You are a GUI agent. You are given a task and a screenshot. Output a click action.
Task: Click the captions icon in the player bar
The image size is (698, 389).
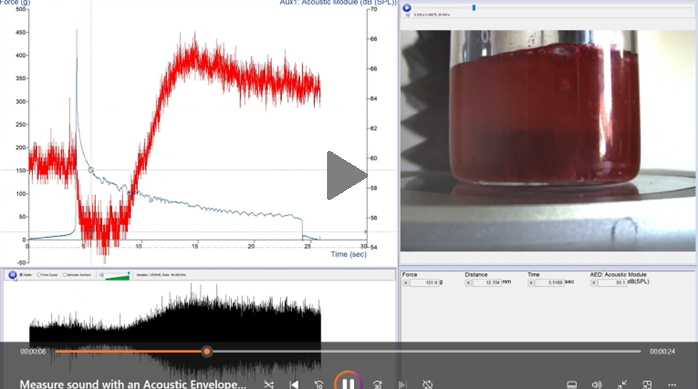pos(572,385)
